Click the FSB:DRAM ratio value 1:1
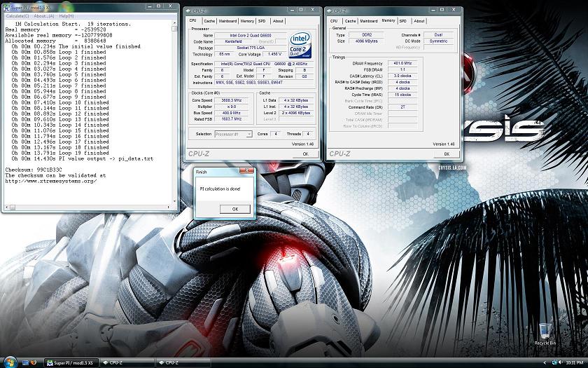This screenshot has height=368, width=588. click(402, 70)
